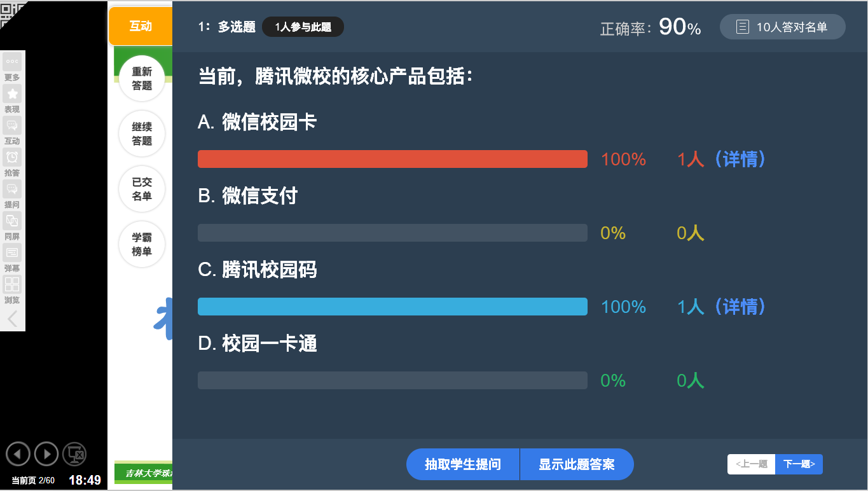The height and width of the screenshot is (491, 868).
Task: Click the 表现 star icon
Action: pos(12,93)
